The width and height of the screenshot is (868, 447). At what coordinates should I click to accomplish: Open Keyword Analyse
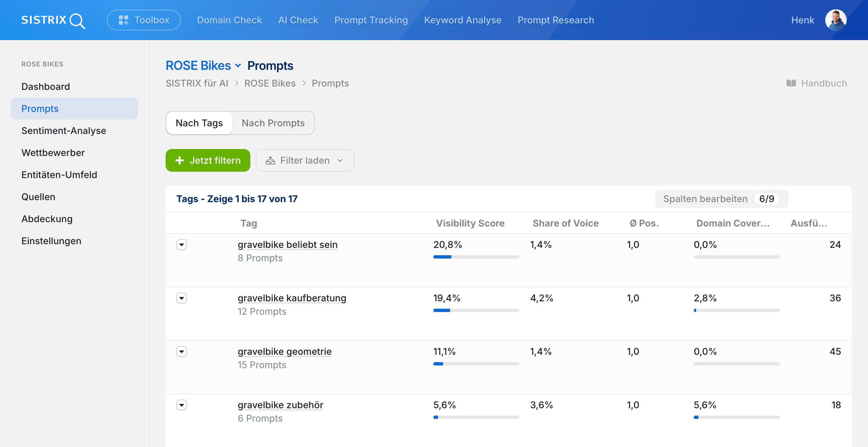pos(463,20)
